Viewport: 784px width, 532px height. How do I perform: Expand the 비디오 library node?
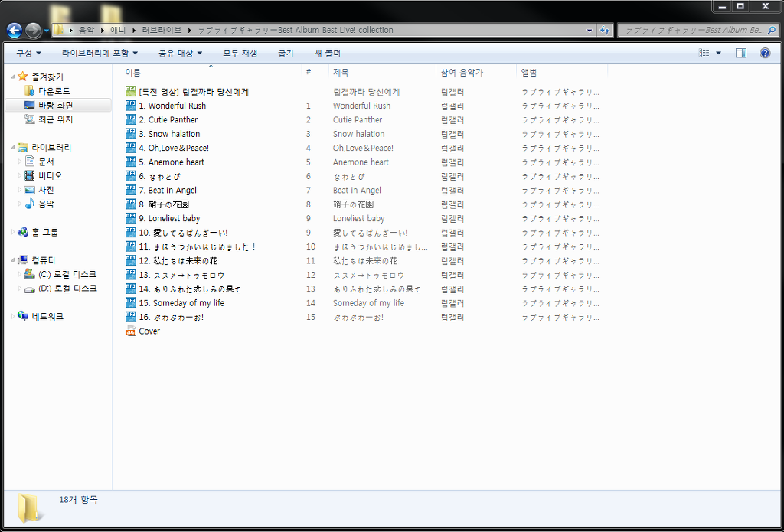[x=20, y=175]
